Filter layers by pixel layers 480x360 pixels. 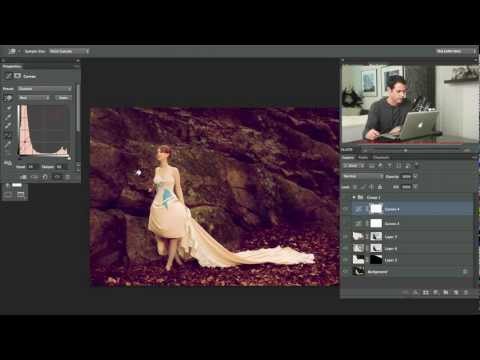tap(371, 165)
